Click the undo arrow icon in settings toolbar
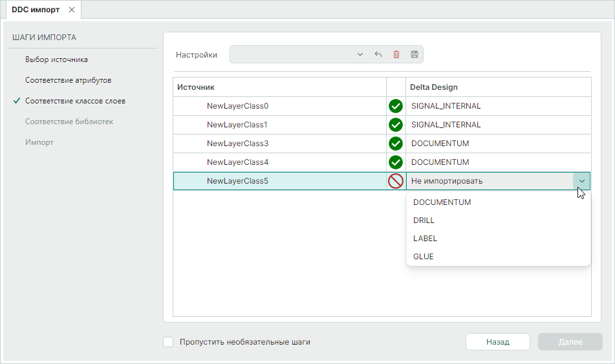Viewport: 615px width, 364px height. click(x=378, y=55)
